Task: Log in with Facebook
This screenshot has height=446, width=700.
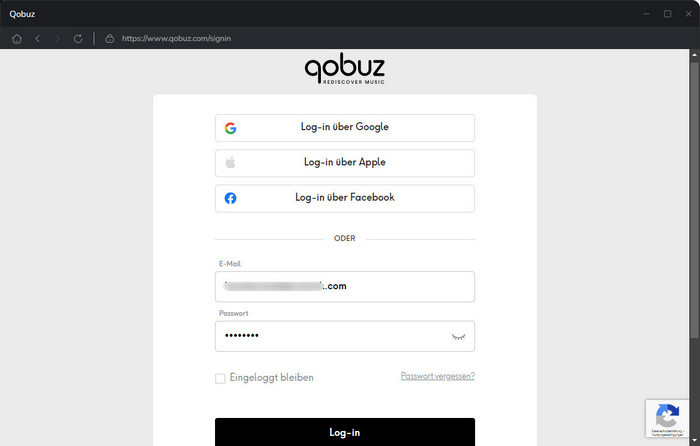Action: pyautogui.click(x=345, y=198)
